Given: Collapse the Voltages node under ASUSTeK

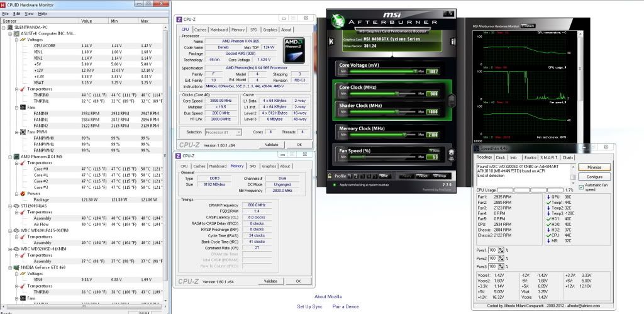Looking at the screenshot, I should (x=16, y=40).
